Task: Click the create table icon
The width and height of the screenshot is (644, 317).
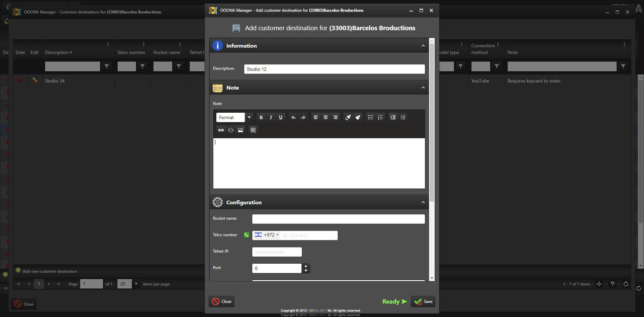Action: 253,130
